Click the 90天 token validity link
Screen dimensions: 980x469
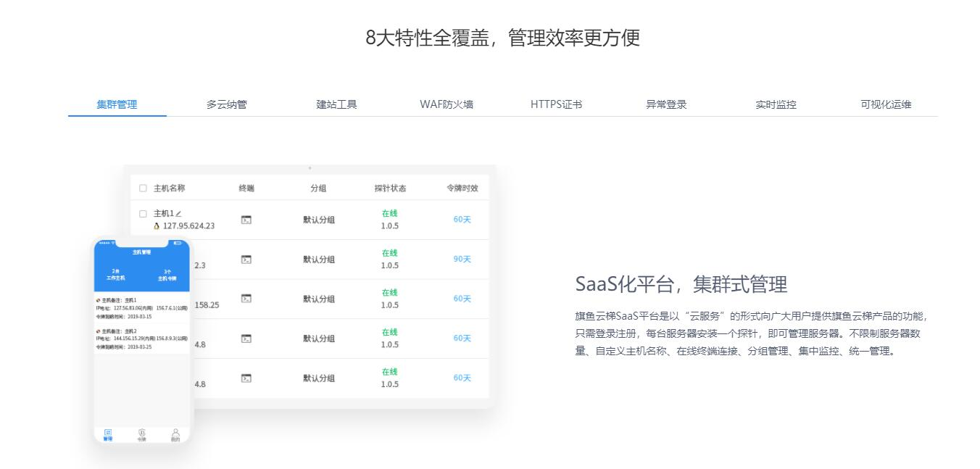coord(462,260)
